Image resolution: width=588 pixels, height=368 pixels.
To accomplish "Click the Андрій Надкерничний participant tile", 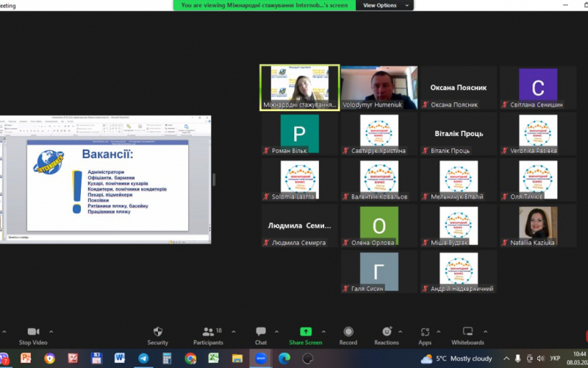I will [x=459, y=272].
